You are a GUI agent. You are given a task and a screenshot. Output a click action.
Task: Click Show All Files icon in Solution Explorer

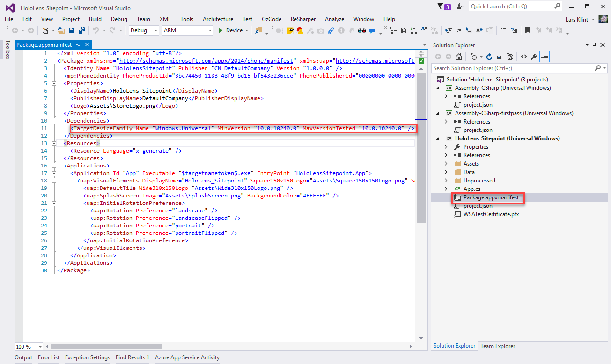[x=510, y=57]
